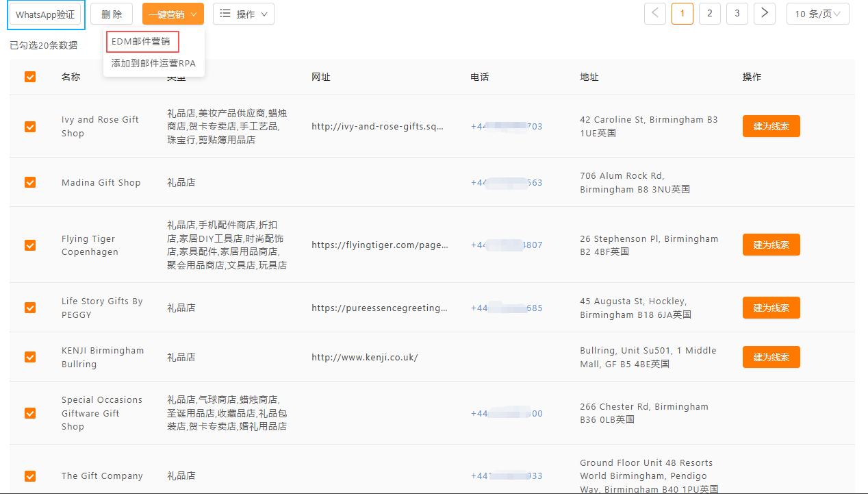The height and width of the screenshot is (494, 868).
Task: Select The Gift Company name text
Action: coord(102,476)
